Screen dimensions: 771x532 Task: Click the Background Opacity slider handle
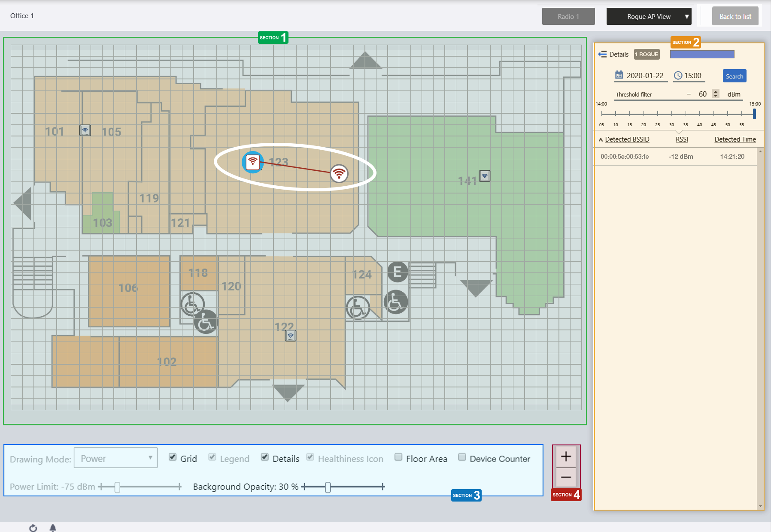coord(328,487)
